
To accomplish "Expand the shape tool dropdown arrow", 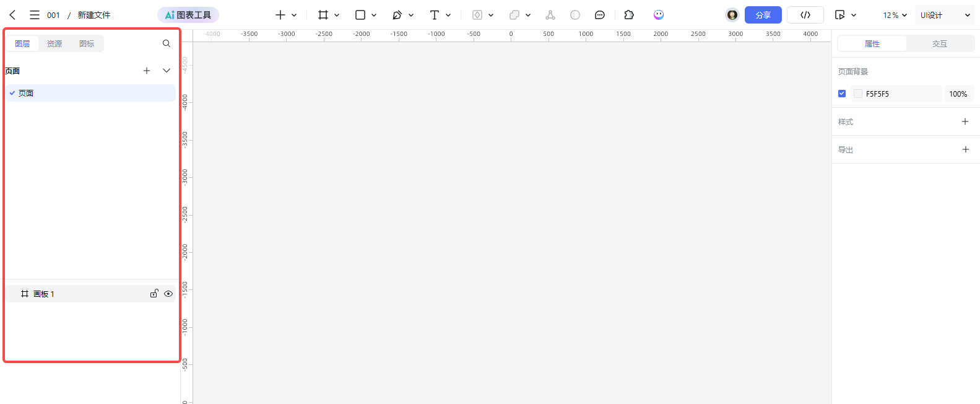I will coord(374,15).
